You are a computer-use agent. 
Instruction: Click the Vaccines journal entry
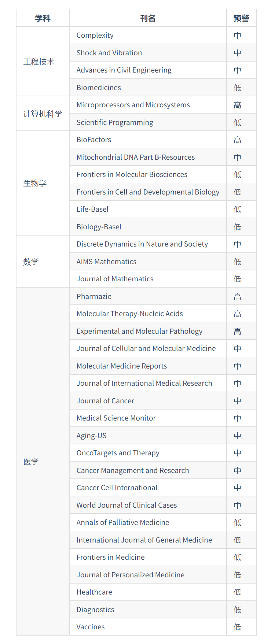coord(91,627)
